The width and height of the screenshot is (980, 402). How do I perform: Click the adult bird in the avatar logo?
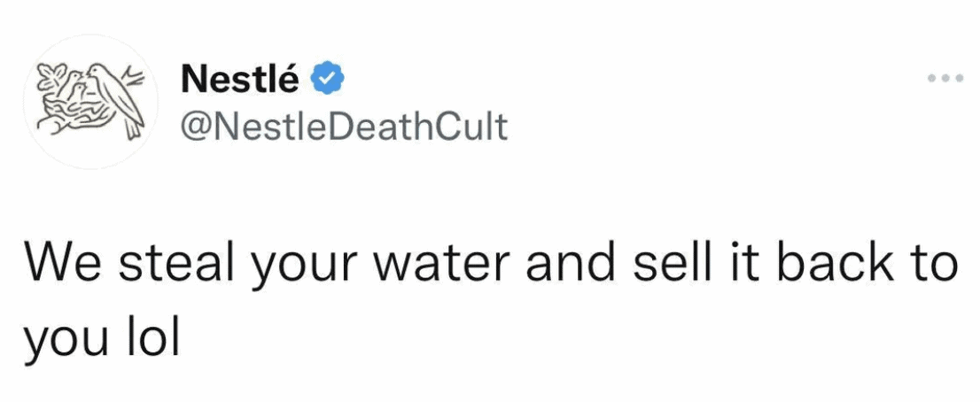coord(120,95)
